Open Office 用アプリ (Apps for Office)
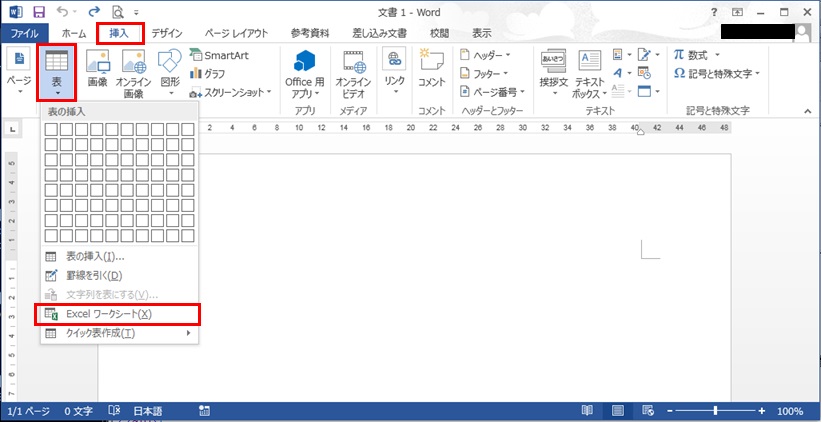The height and width of the screenshot is (422, 822). click(x=305, y=73)
